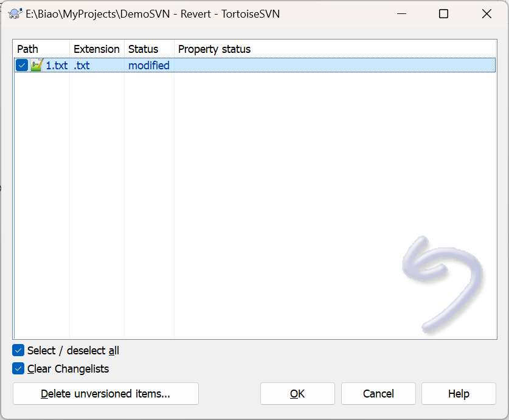Sort by the Status column header
The height and width of the screenshot is (420, 509).
pyautogui.click(x=149, y=49)
